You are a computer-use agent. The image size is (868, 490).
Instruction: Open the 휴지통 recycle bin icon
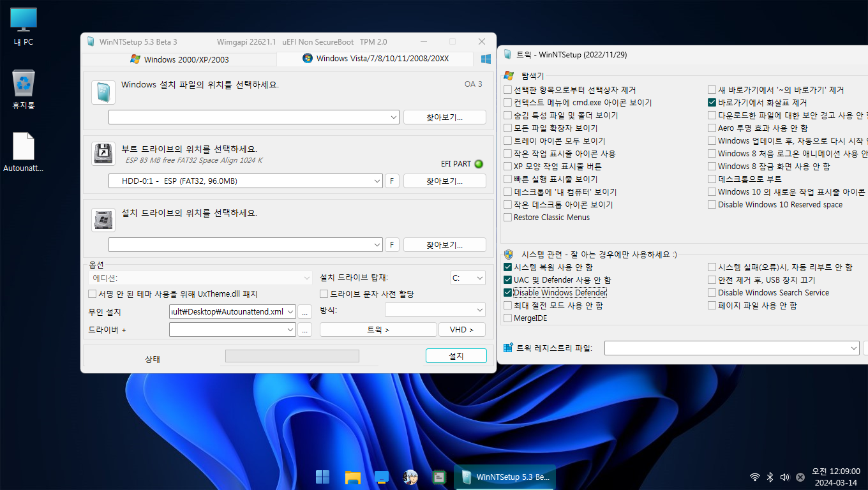click(x=24, y=90)
